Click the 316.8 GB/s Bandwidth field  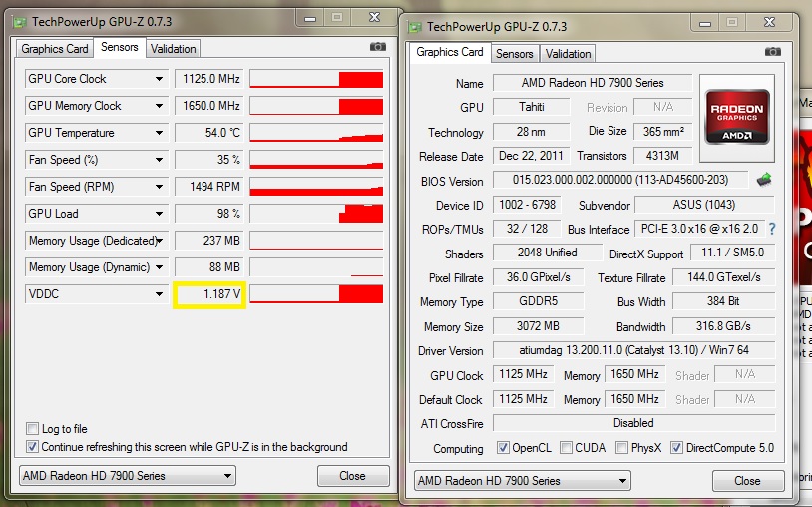[x=723, y=325]
